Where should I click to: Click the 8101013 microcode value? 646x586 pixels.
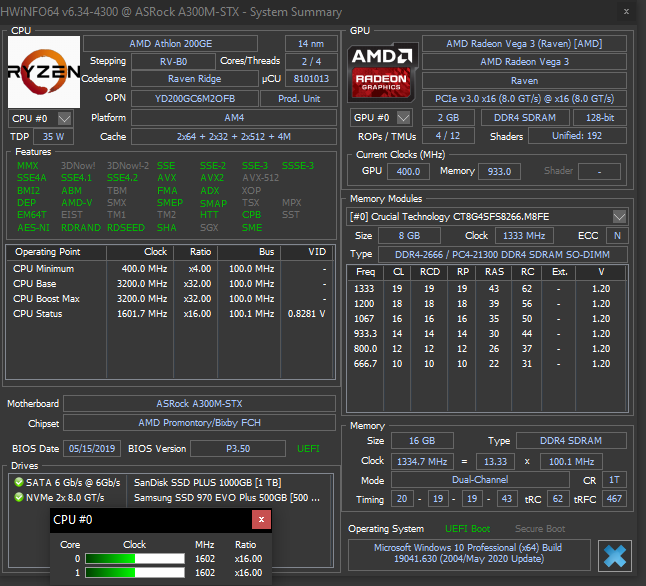point(311,79)
